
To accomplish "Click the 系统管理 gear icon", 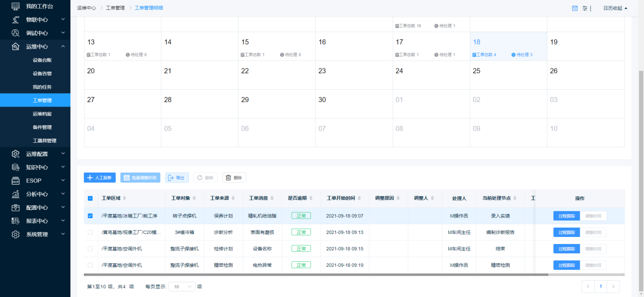I will [x=15, y=235].
